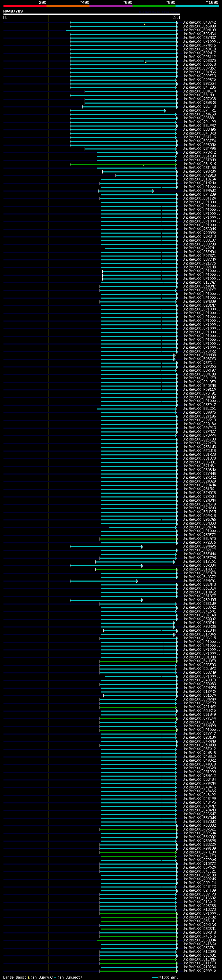Viewport: 222px width, 980px height.
Task: Open hit UniRef100_A7NXT6
Action: [x=199, y=45]
